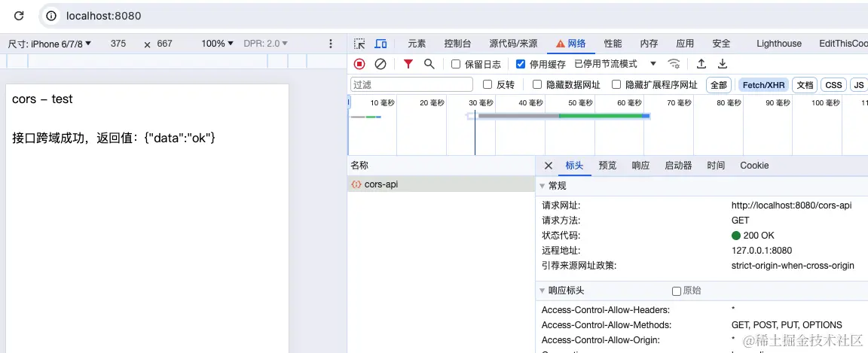Screen dimensions: 868x353
Task: Import HAR file with upload icon
Action: pos(701,64)
